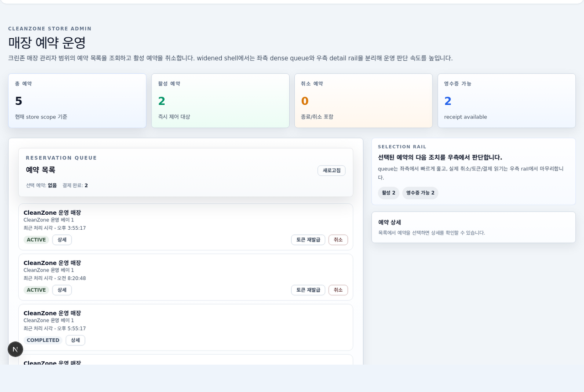Select the 취소 예약 summary card

(364, 101)
